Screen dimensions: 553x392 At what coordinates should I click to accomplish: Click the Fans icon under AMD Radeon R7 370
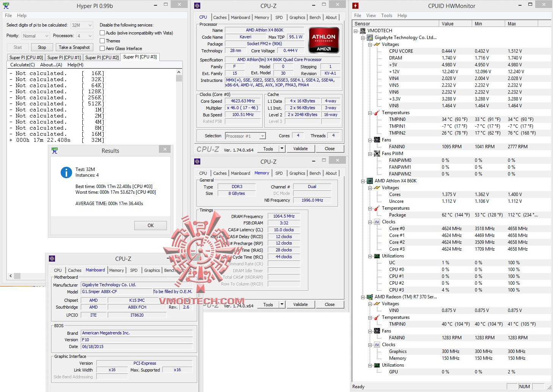(x=377, y=331)
